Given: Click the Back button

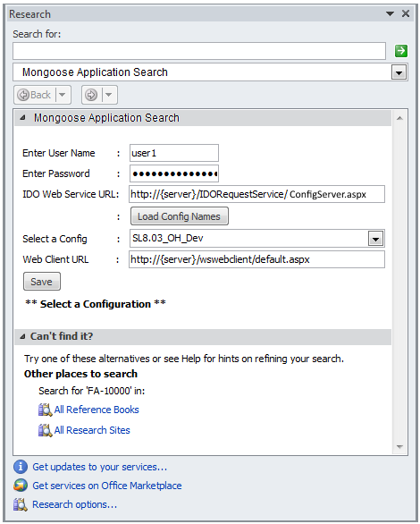Looking at the screenshot, I should [x=35, y=95].
